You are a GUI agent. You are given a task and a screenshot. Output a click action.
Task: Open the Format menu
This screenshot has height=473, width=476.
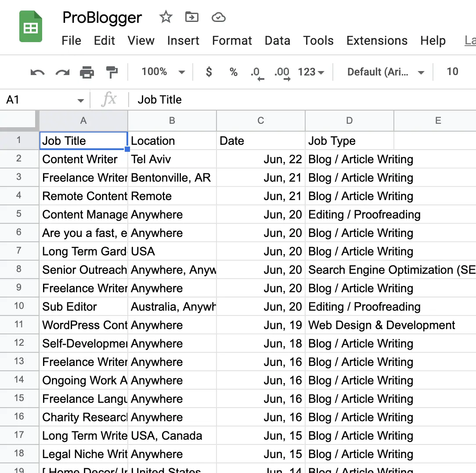(x=232, y=41)
